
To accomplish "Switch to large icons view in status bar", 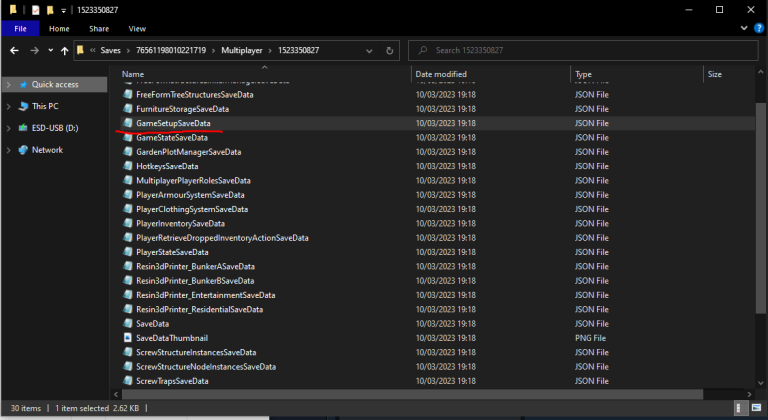I will point(756,410).
